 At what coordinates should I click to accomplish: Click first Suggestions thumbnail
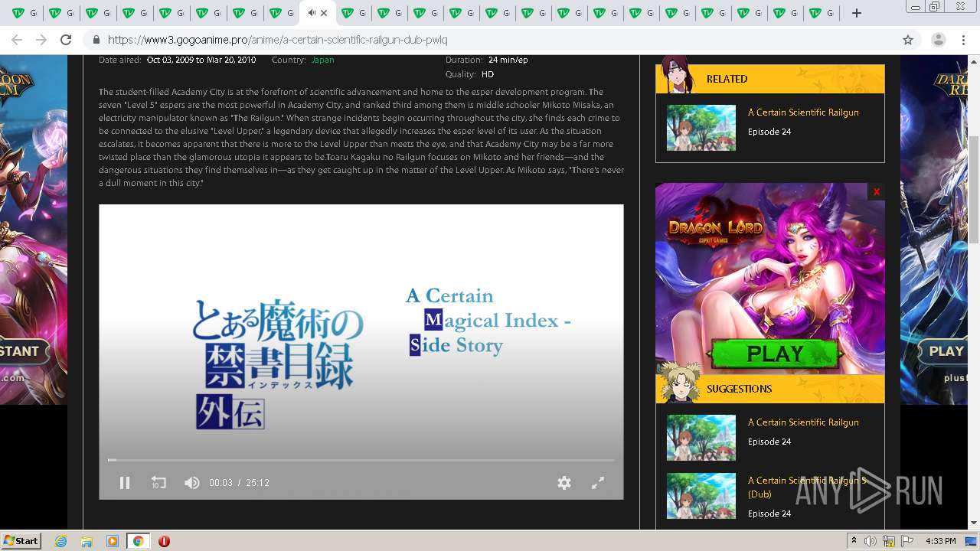pos(701,438)
